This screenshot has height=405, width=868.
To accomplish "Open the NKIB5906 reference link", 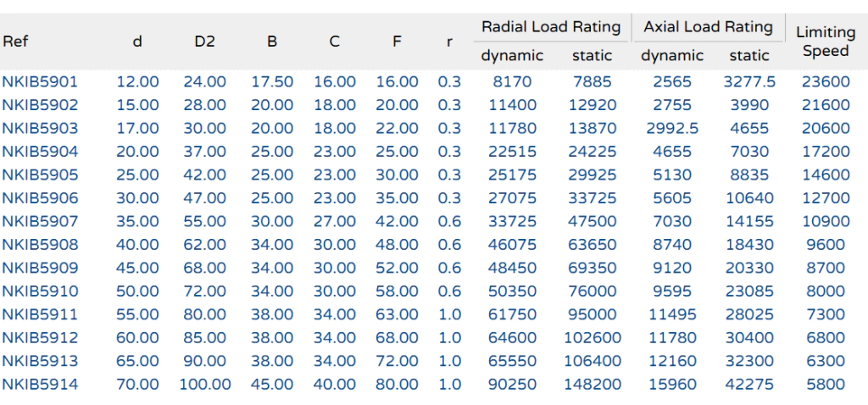I will [x=40, y=198].
